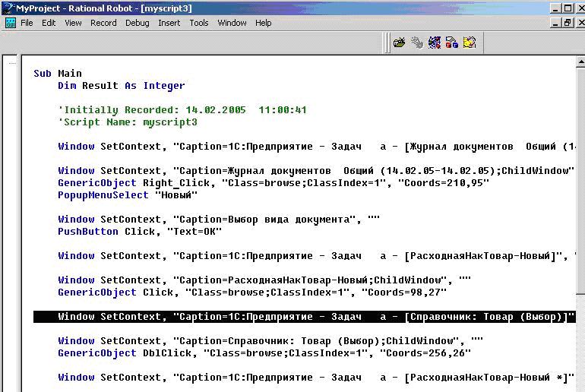Click the 'Initially Recorded: 14.02.2005' comment line
Image resolution: width=585 pixels, height=392 pixels.
182,110
